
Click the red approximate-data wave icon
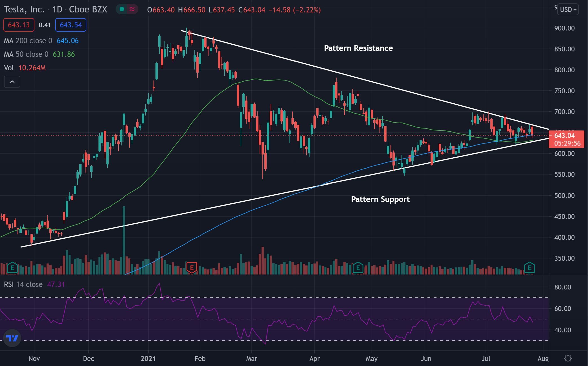(x=132, y=9)
